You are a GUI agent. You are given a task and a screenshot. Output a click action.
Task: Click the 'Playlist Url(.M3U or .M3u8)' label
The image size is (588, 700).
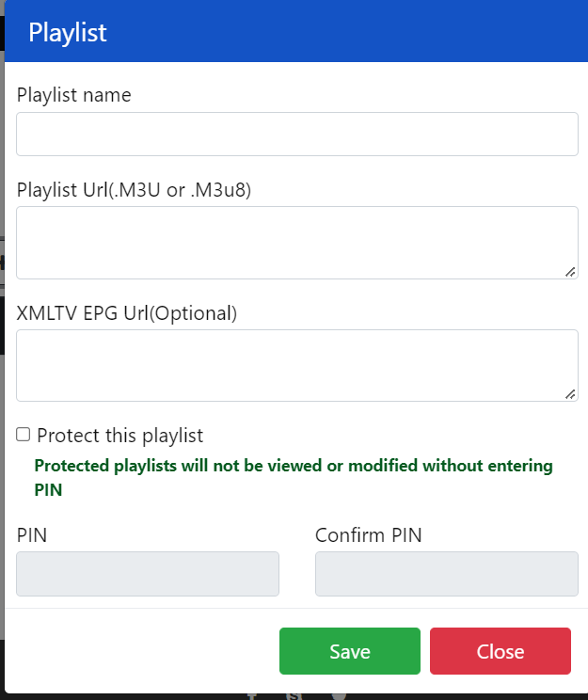tap(134, 189)
